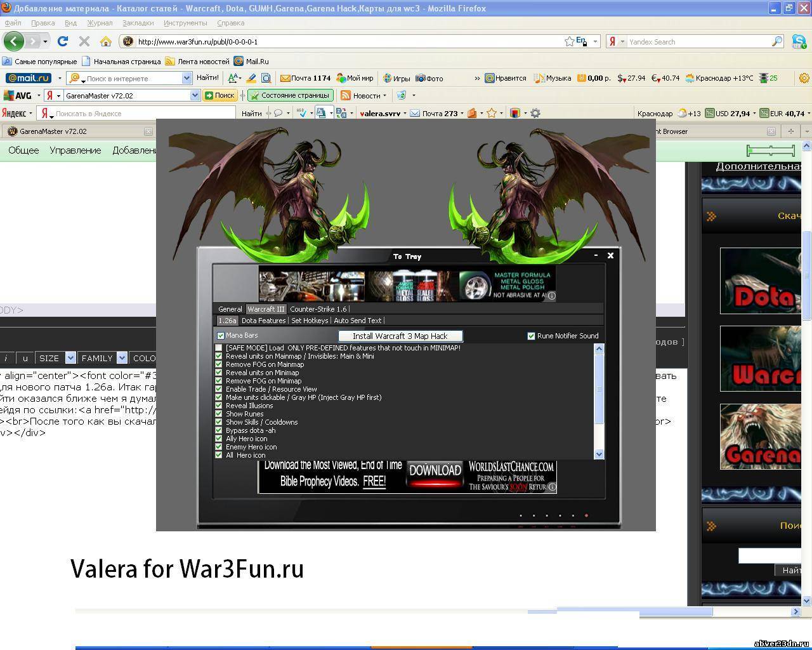Show Краснодар +13°C weather in Mail.ru toolbar
This screenshot has width=812, height=650.
(x=719, y=78)
